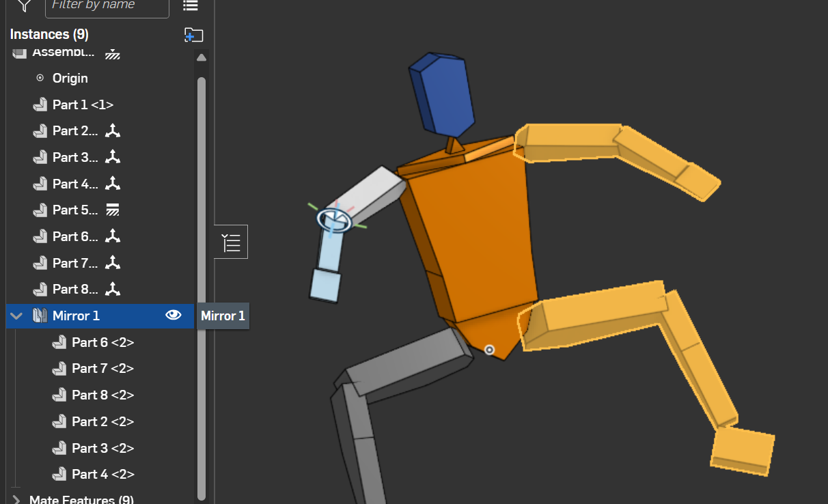
Task: Toggle visibility of Mirror 1 via eye icon
Action: (174, 316)
